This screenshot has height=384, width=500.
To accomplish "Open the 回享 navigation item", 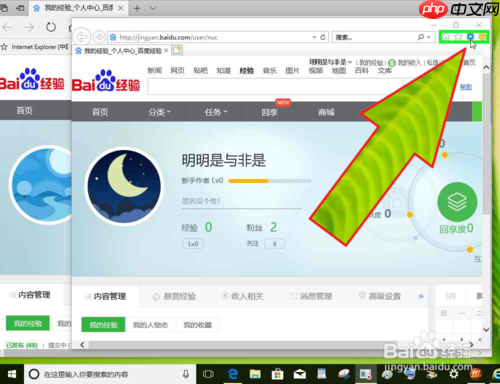I will [x=270, y=112].
